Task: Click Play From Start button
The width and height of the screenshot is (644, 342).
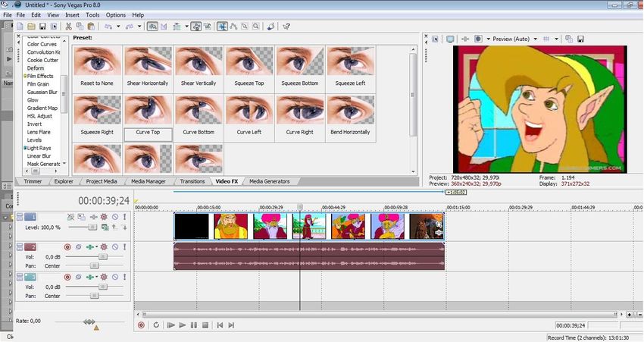Action: (x=171, y=325)
